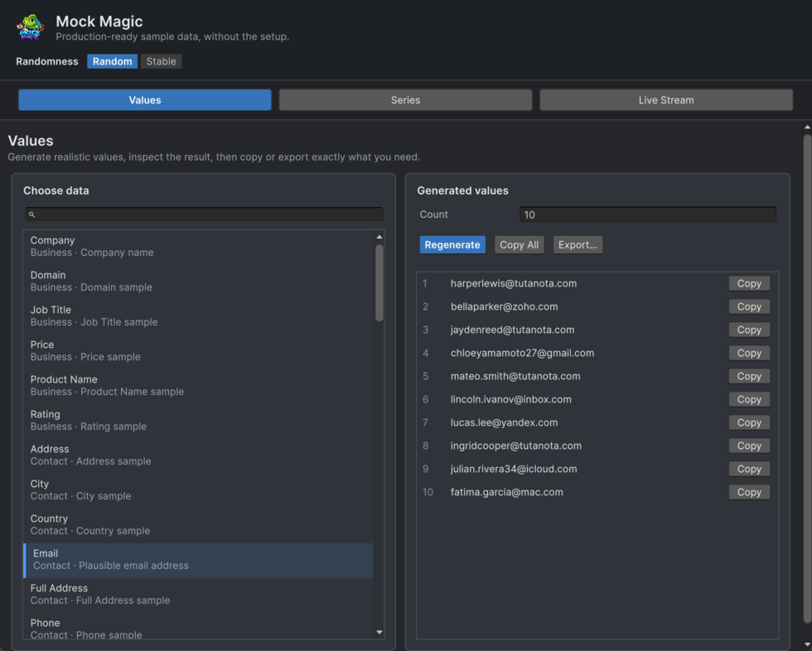Select Company data type
The width and height of the screenshot is (812, 651).
tap(198, 246)
